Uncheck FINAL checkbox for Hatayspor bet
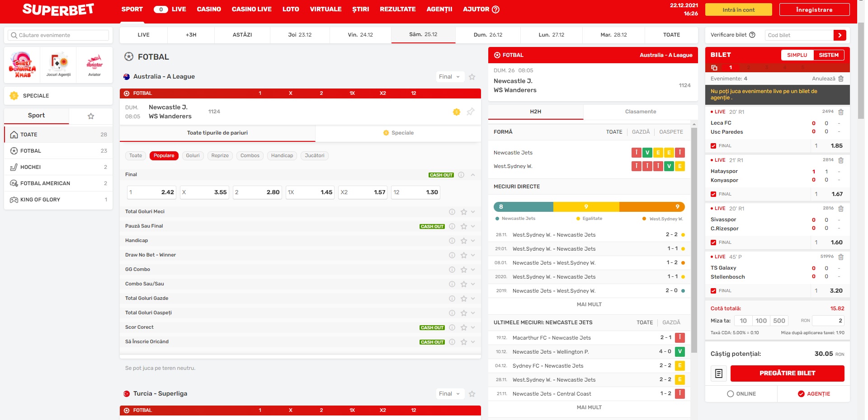This screenshot has height=420, width=868. (713, 194)
